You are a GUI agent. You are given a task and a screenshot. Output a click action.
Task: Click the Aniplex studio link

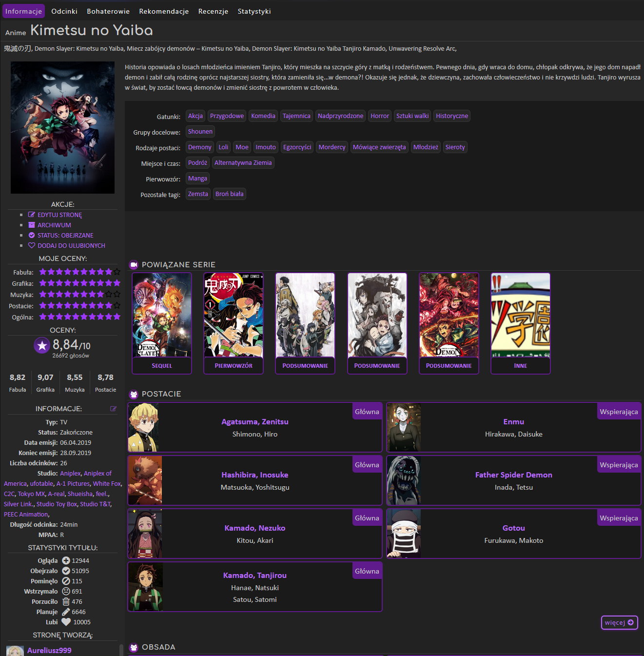click(x=70, y=473)
